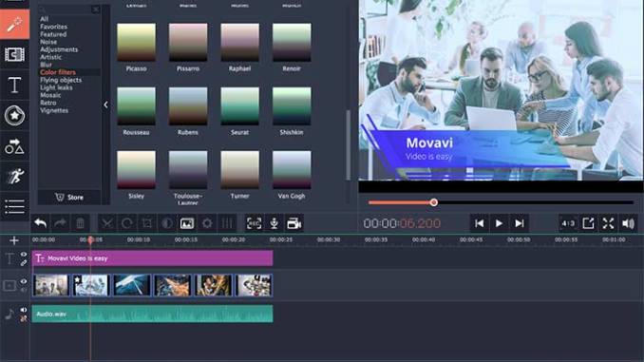Mute the Audio.wav track speaker
The width and height of the screenshot is (644, 362).
coord(24,310)
